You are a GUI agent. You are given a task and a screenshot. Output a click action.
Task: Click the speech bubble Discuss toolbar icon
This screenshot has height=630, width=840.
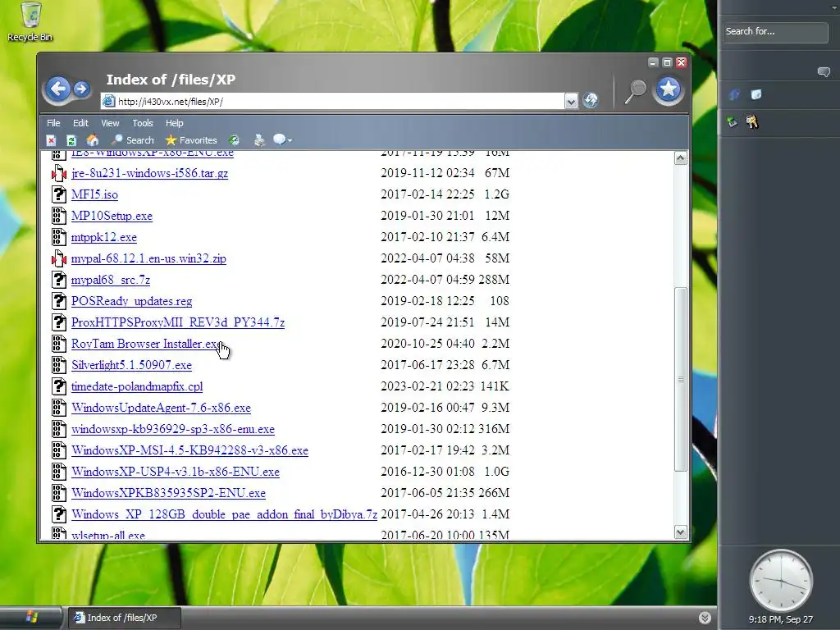point(280,139)
